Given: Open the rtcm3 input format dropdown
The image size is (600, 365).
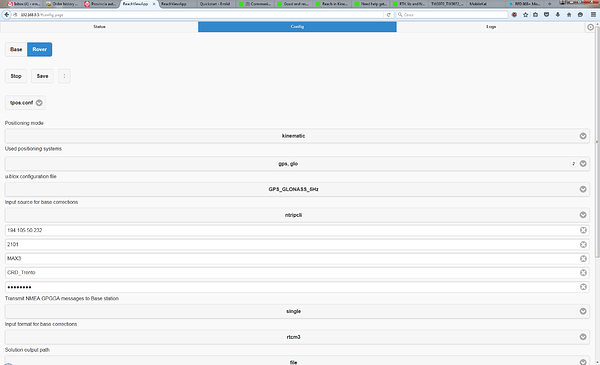Looking at the screenshot, I should click(297, 337).
